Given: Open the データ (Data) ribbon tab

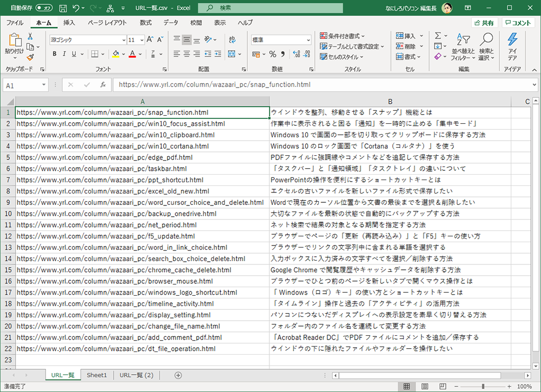Looking at the screenshot, I should (171, 23).
